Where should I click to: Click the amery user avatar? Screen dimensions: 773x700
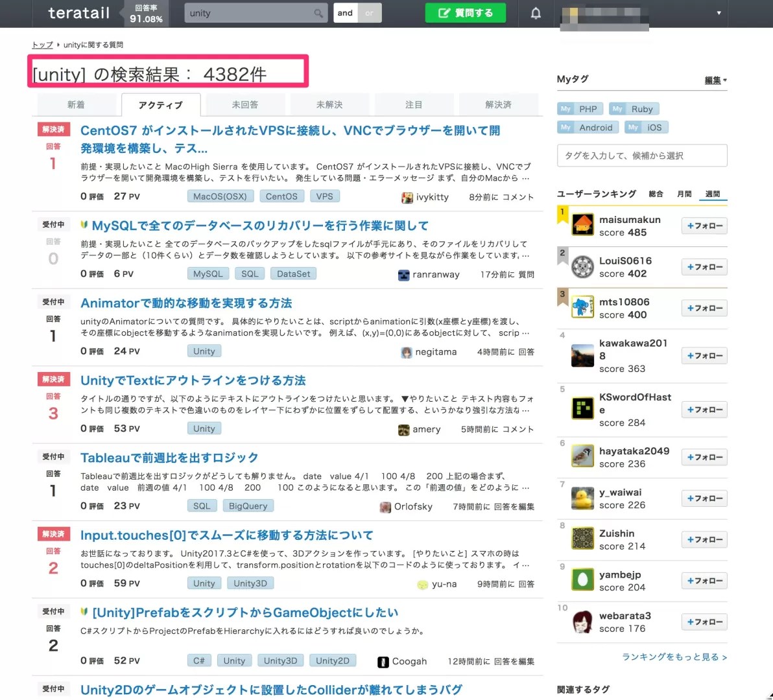coord(403,430)
